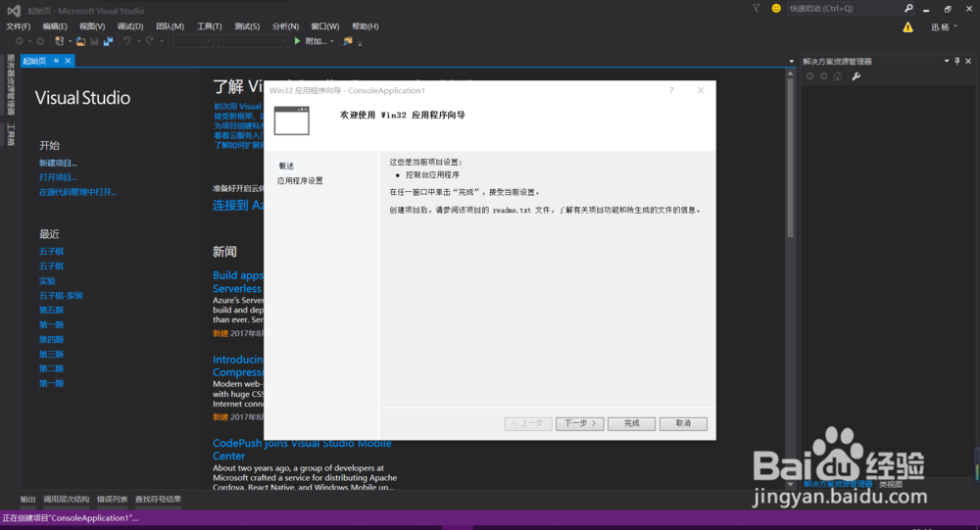The image size is (980, 530).
Task: Click the navigate forward toolbar icon
Action: [x=40, y=41]
